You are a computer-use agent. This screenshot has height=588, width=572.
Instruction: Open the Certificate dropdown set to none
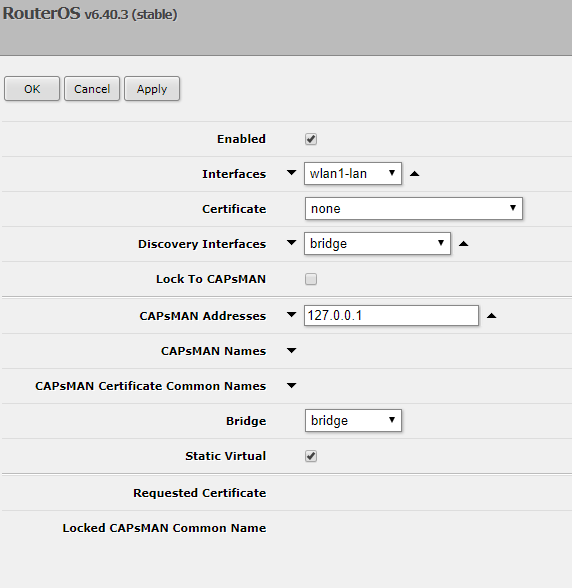point(414,208)
